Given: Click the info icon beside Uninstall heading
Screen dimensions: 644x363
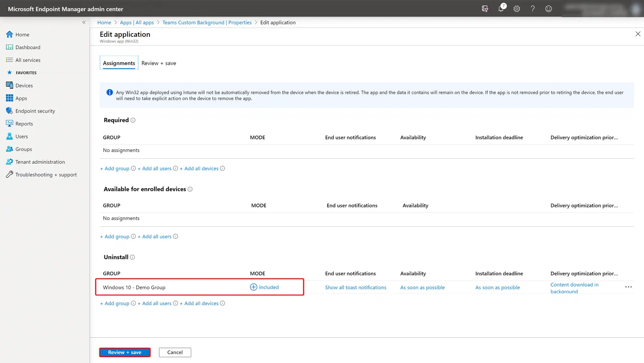Looking at the screenshot, I should [x=132, y=257].
